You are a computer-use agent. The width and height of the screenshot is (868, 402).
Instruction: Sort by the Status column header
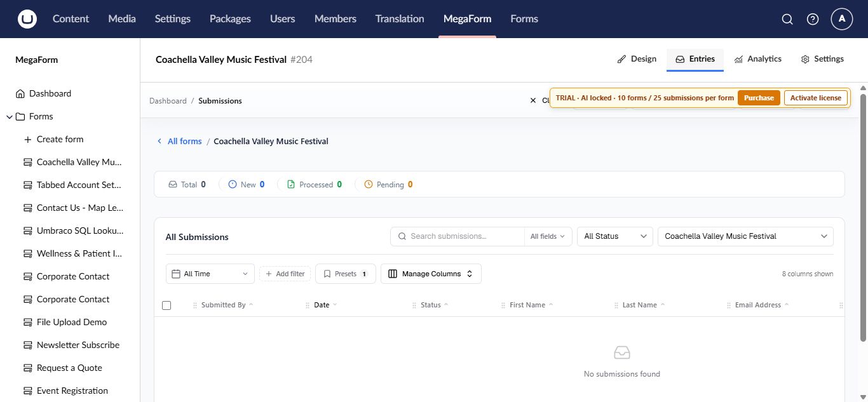click(x=434, y=305)
